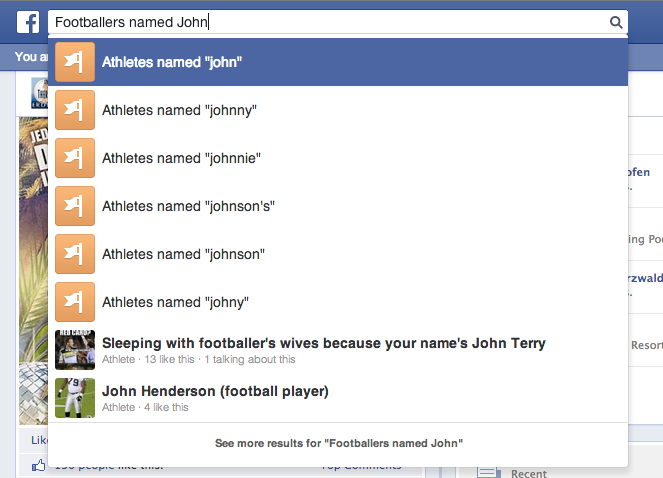Click orange flag icon beside Athletes named "johnnie"
The width and height of the screenshot is (663, 478).
tap(75, 158)
